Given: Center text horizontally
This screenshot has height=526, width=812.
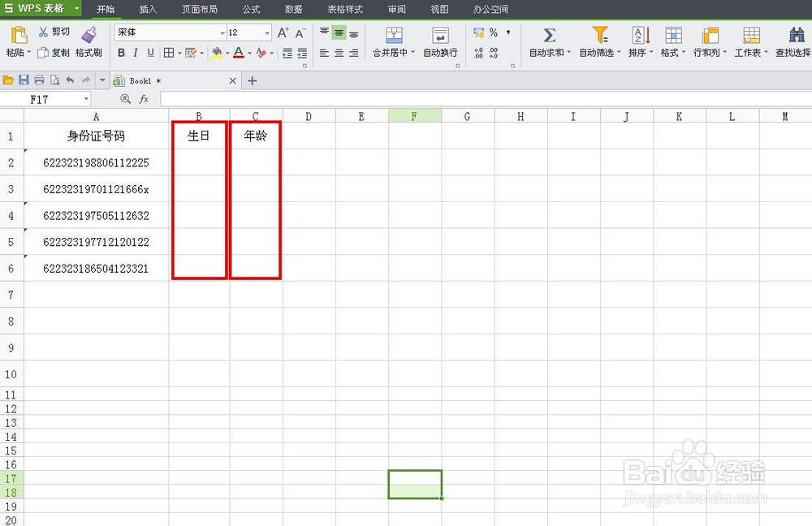Looking at the screenshot, I should pos(339,53).
